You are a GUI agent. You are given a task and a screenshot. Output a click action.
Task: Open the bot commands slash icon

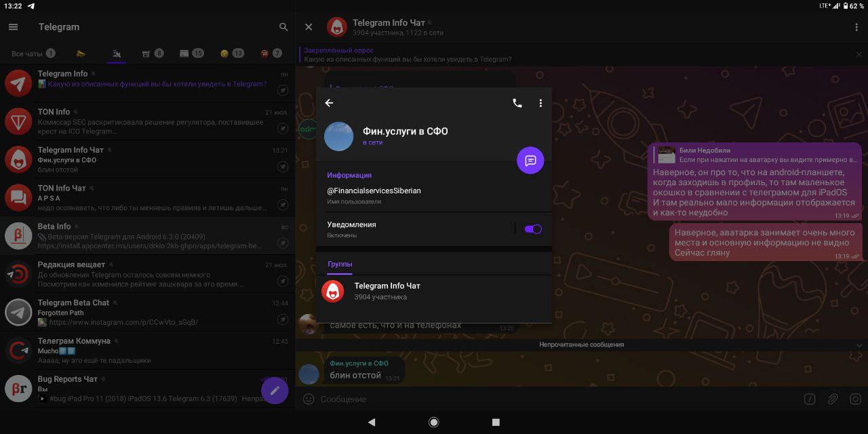click(x=809, y=399)
